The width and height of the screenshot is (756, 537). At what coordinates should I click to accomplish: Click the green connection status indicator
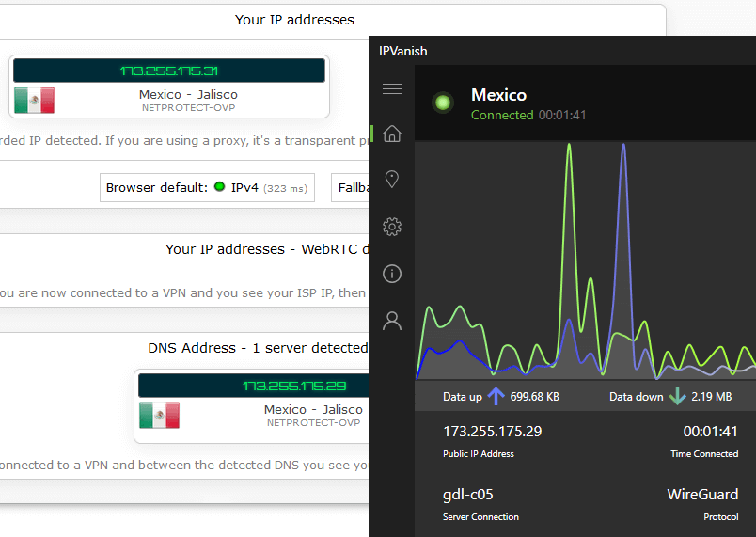[x=443, y=103]
